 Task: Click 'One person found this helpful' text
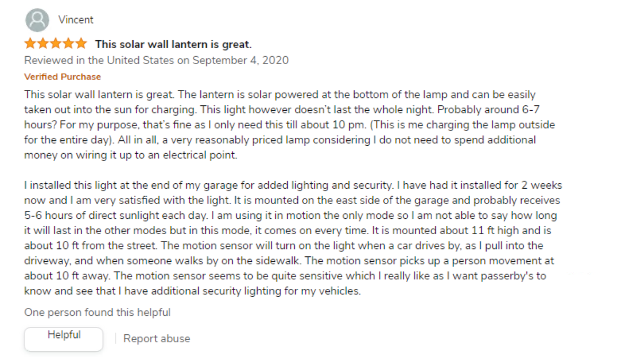[98, 313]
